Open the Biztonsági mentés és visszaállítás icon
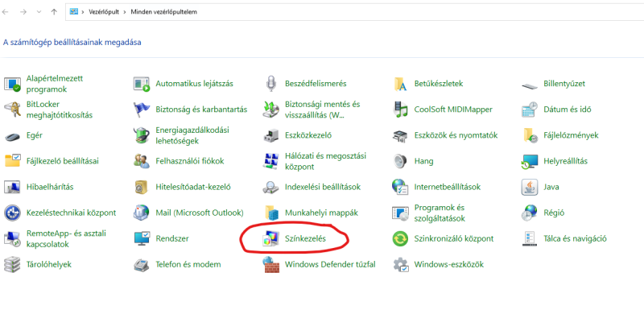The height and width of the screenshot is (310, 644). click(x=270, y=110)
